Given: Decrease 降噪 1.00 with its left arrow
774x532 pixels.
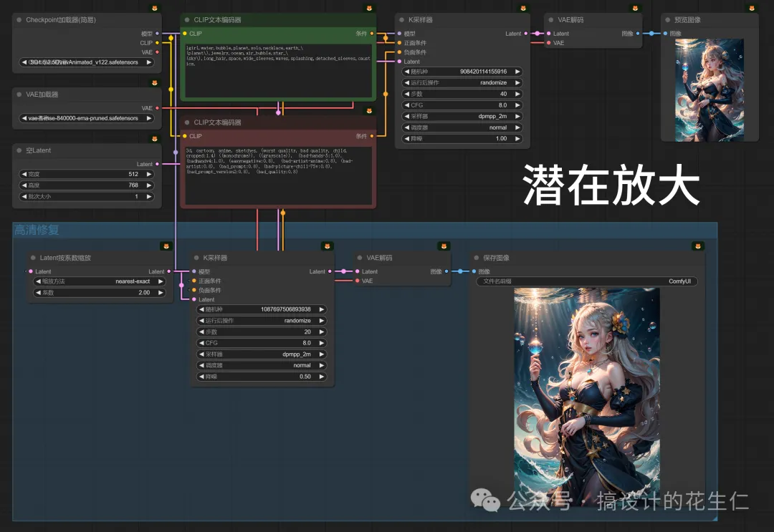Looking at the screenshot, I should click(x=407, y=138).
